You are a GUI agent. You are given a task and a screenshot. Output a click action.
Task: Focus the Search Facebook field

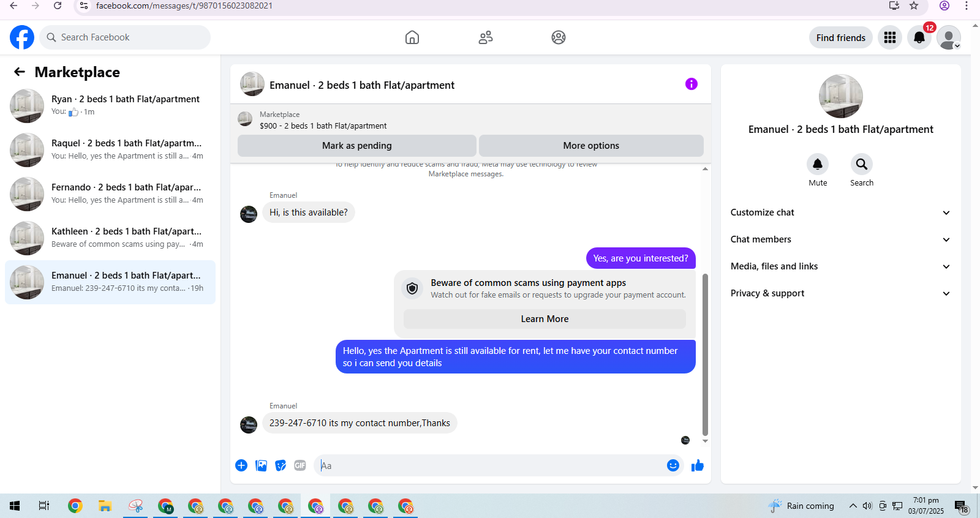coord(125,37)
